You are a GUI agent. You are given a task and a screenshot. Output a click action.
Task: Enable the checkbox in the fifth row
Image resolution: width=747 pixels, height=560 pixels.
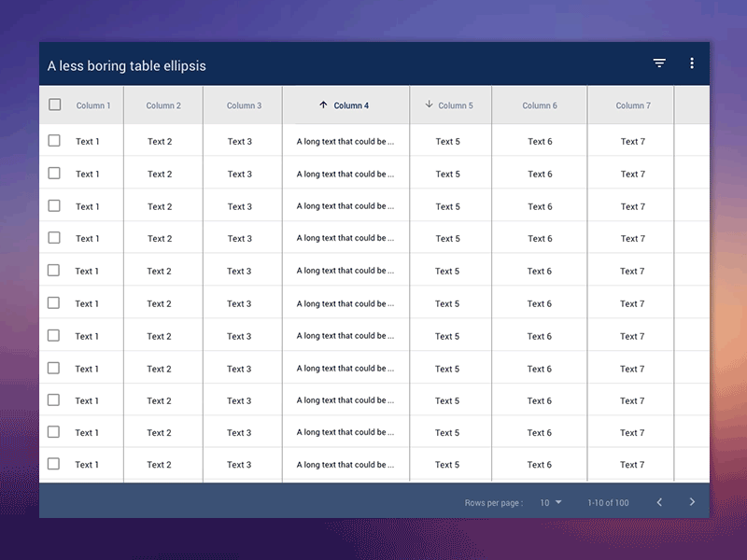point(54,271)
